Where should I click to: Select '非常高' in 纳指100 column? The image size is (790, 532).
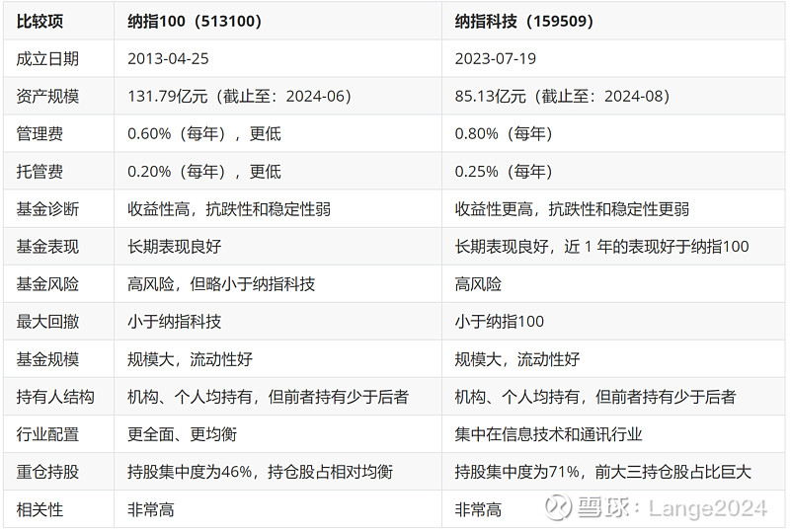(151, 510)
